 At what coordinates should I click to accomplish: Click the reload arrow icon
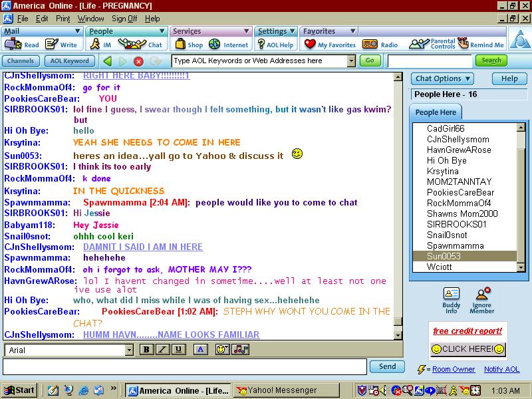coord(156,61)
